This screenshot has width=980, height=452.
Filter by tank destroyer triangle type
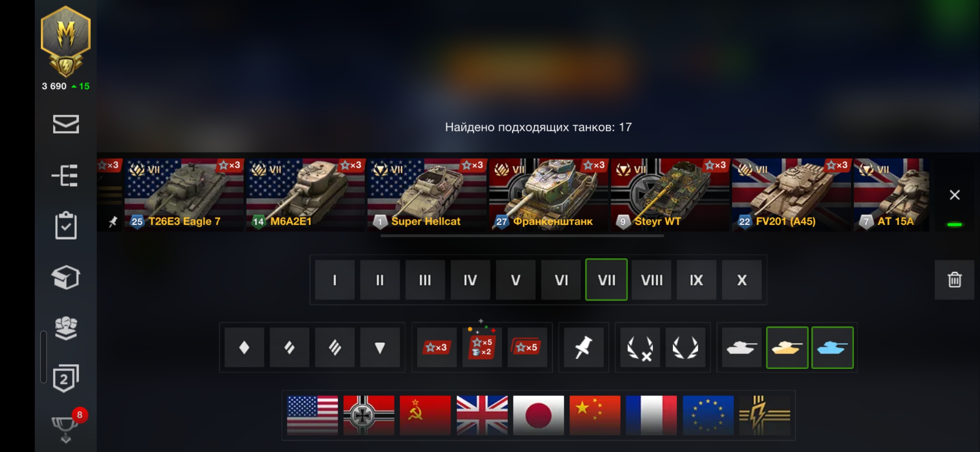pyautogui.click(x=380, y=347)
